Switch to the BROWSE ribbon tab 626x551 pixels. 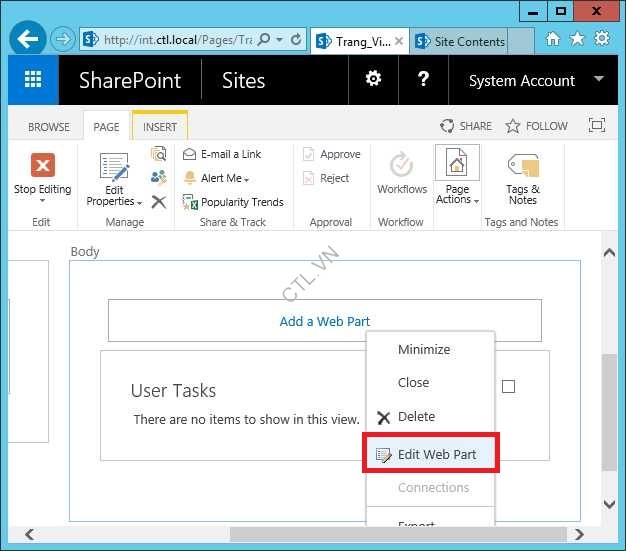click(x=49, y=127)
